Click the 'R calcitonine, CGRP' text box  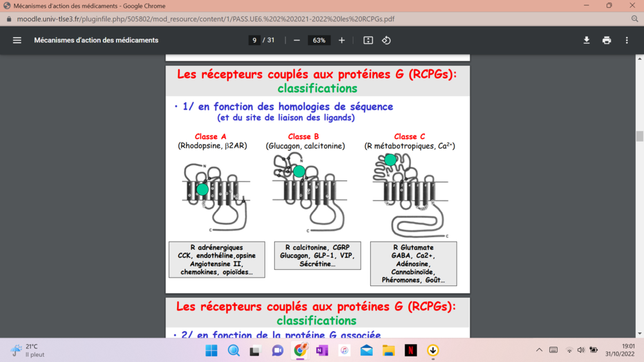(317, 256)
